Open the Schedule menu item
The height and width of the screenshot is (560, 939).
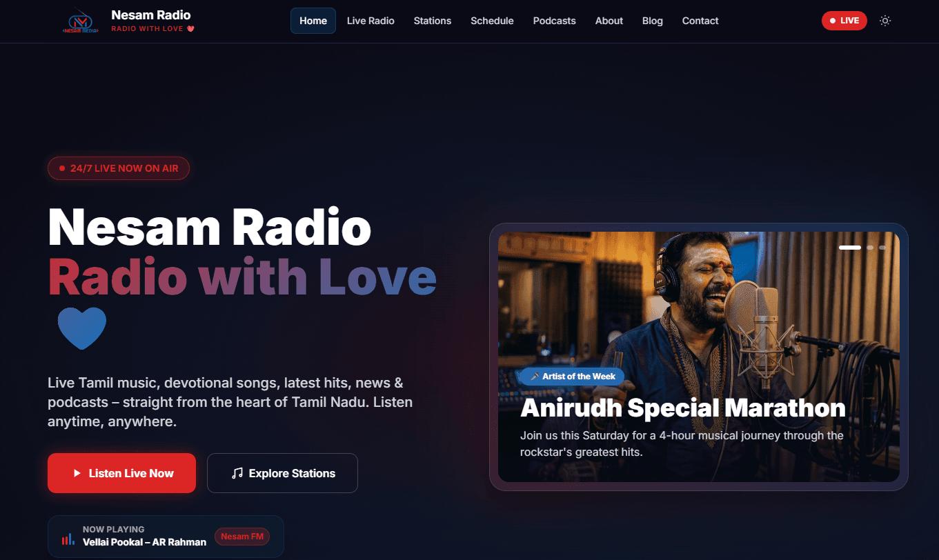point(492,21)
